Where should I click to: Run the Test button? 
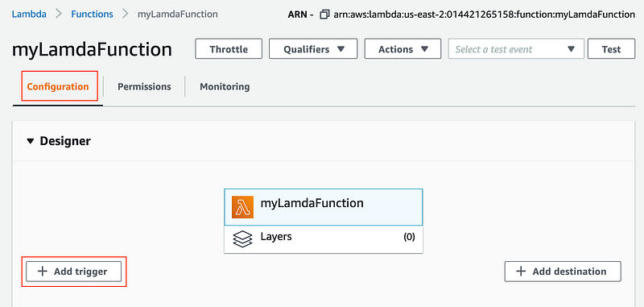coord(611,49)
